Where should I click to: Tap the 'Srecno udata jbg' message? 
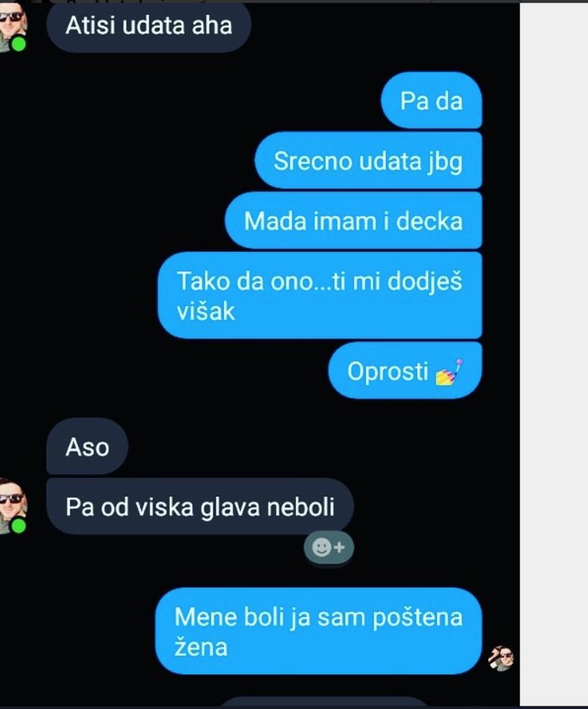[x=368, y=161]
